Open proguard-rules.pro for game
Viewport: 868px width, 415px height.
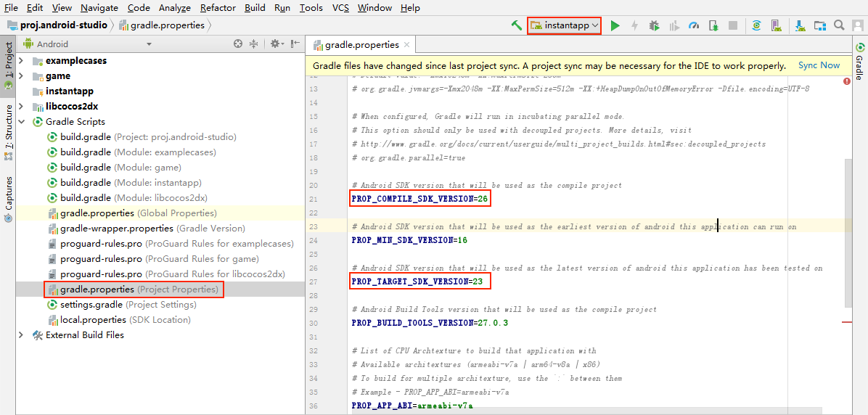point(153,258)
